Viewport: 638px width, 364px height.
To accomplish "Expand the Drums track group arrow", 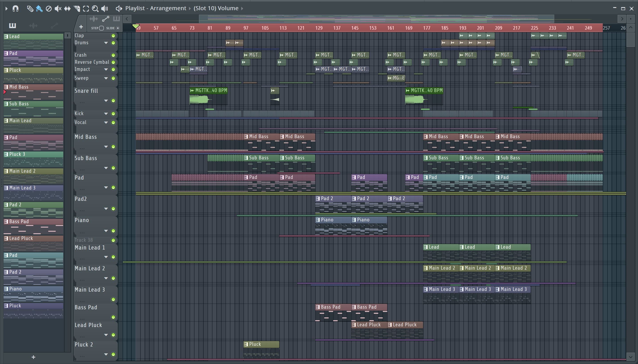I will [106, 43].
